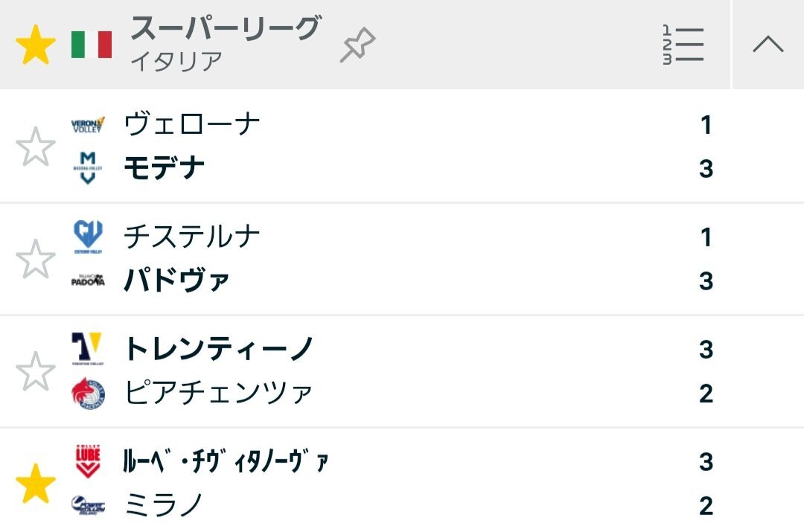Favorite the ヴェローナ vs モデナ match
The height and width of the screenshot is (532, 804).
point(36,147)
